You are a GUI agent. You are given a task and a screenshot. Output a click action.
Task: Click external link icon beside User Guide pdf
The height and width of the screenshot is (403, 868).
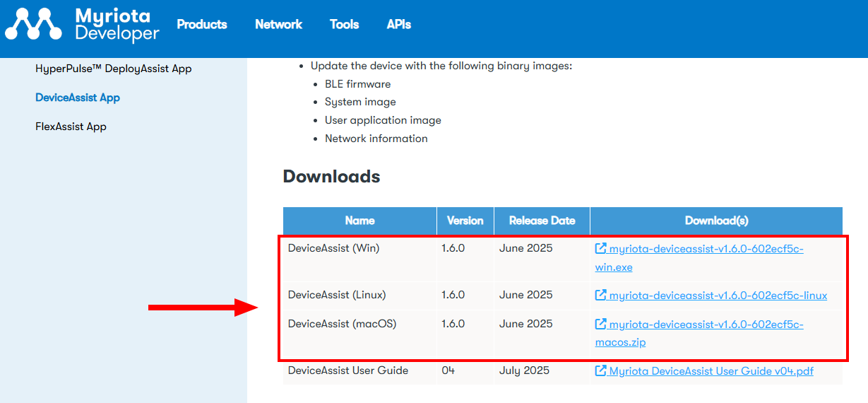pos(601,371)
